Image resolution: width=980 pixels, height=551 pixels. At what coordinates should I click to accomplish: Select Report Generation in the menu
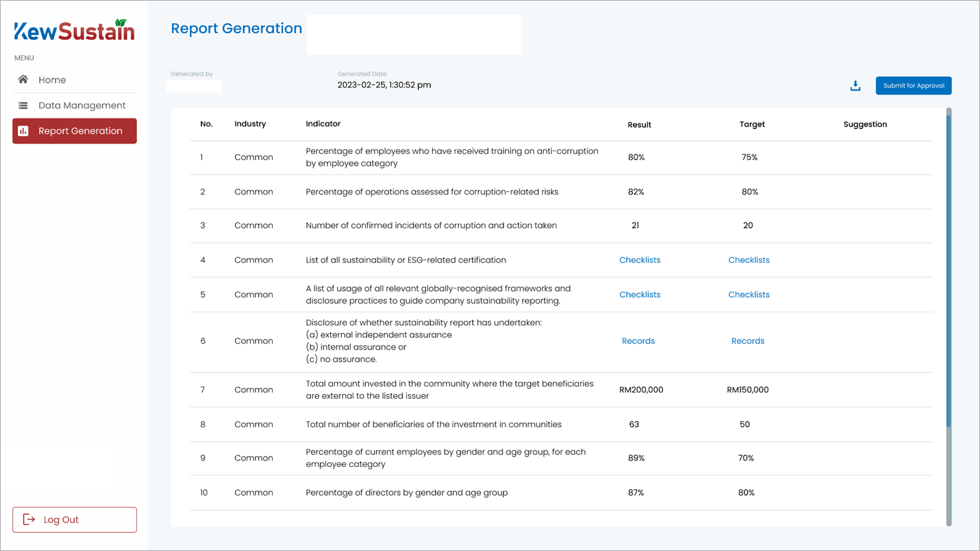pyautogui.click(x=82, y=130)
